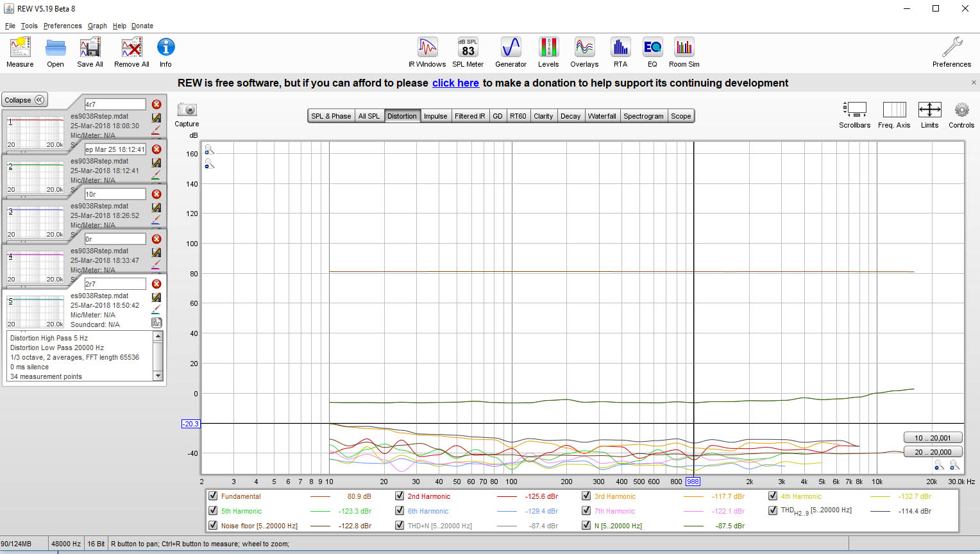Screen dimensions: 980x554
Task: Open the Overlays window
Action: coord(584,47)
